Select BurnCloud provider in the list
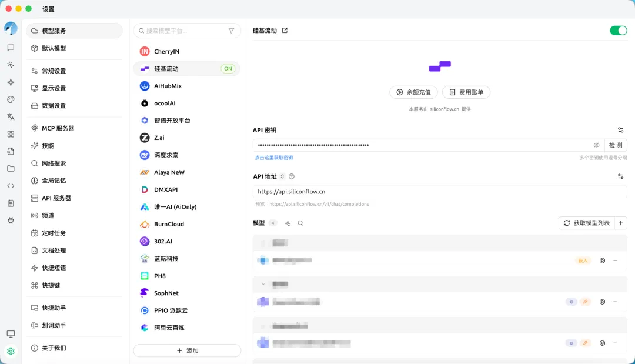The image size is (635, 364). [187, 224]
